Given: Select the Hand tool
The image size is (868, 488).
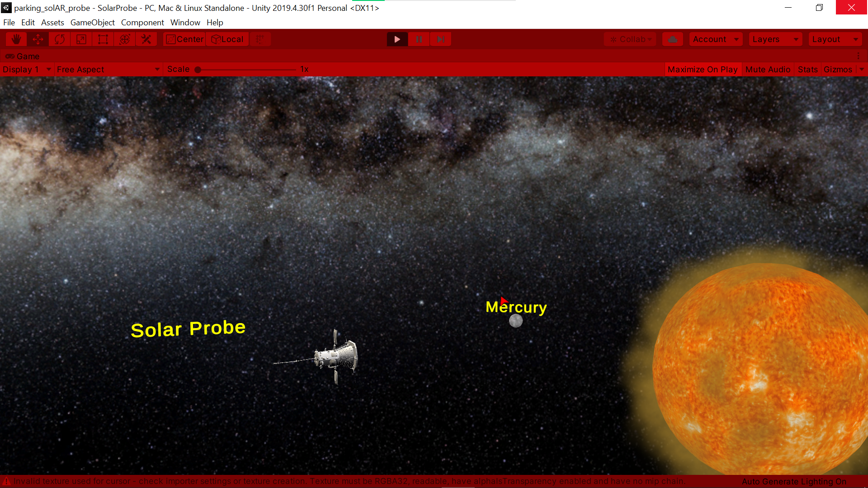Looking at the screenshot, I should pos(16,39).
